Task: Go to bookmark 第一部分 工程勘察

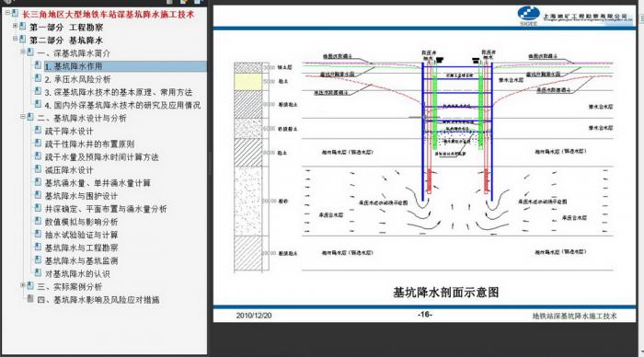Action: [x=66, y=28]
